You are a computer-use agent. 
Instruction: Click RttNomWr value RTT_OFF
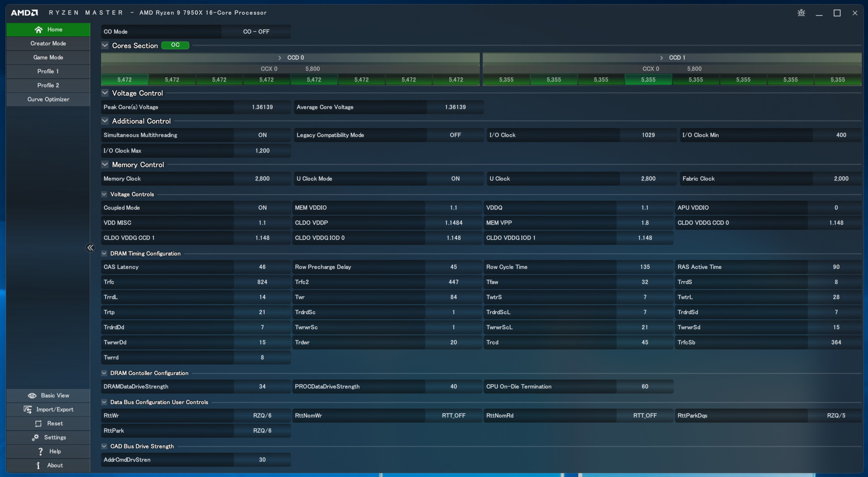[x=453, y=416]
